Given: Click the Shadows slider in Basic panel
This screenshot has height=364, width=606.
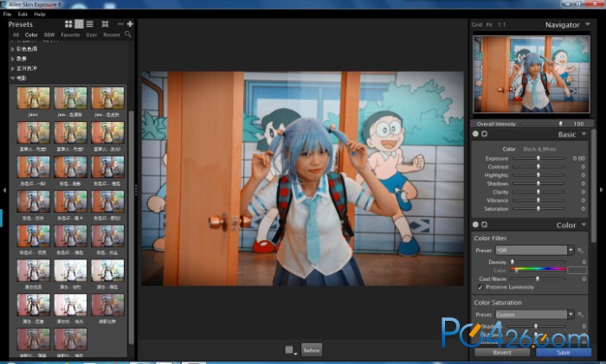Looking at the screenshot, I should (538, 184).
